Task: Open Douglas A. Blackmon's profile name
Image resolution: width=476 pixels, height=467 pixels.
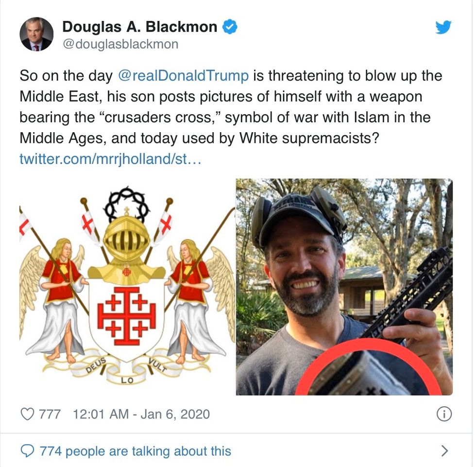Action: coord(140,27)
